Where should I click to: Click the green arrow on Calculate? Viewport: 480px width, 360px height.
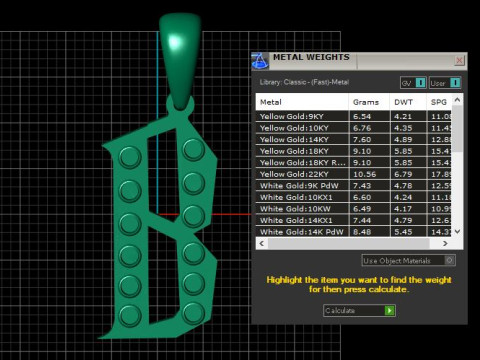(x=389, y=310)
